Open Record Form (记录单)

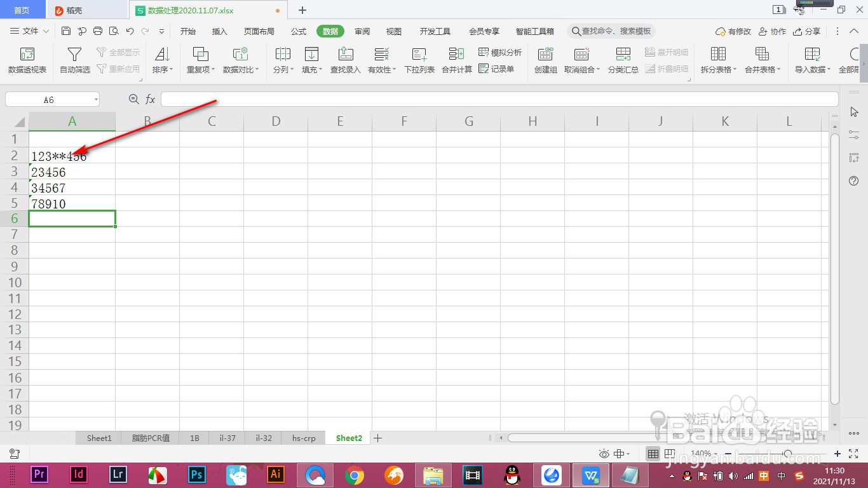(496, 69)
